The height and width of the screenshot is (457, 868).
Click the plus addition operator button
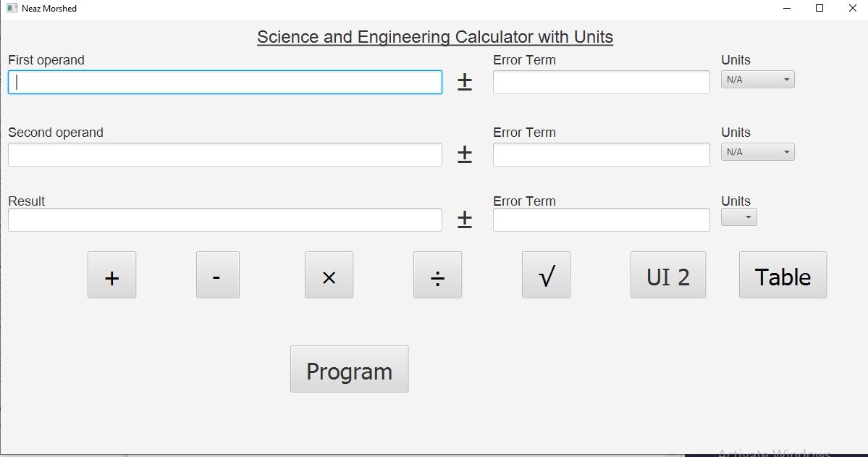tap(111, 274)
